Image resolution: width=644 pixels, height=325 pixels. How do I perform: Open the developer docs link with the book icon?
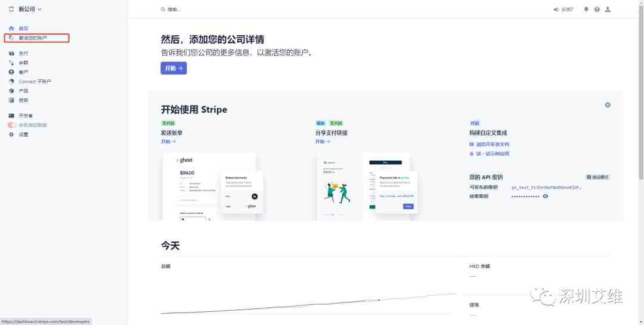coord(490,144)
